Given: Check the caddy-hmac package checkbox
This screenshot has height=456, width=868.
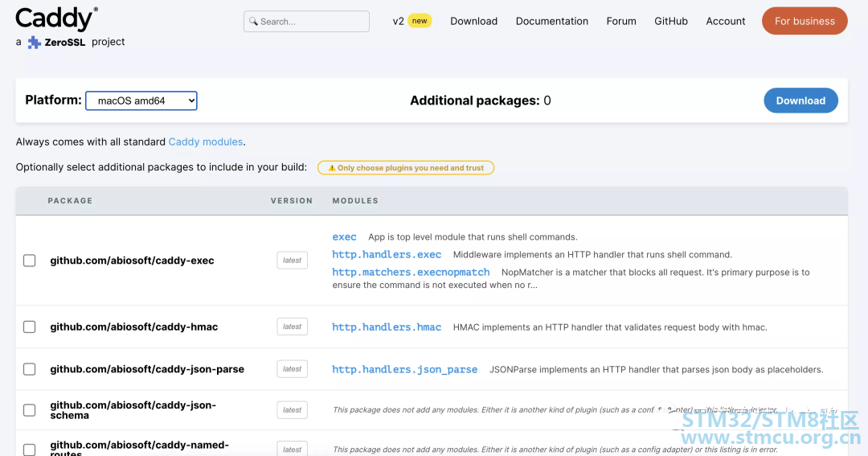Looking at the screenshot, I should pyautogui.click(x=30, y=327).
